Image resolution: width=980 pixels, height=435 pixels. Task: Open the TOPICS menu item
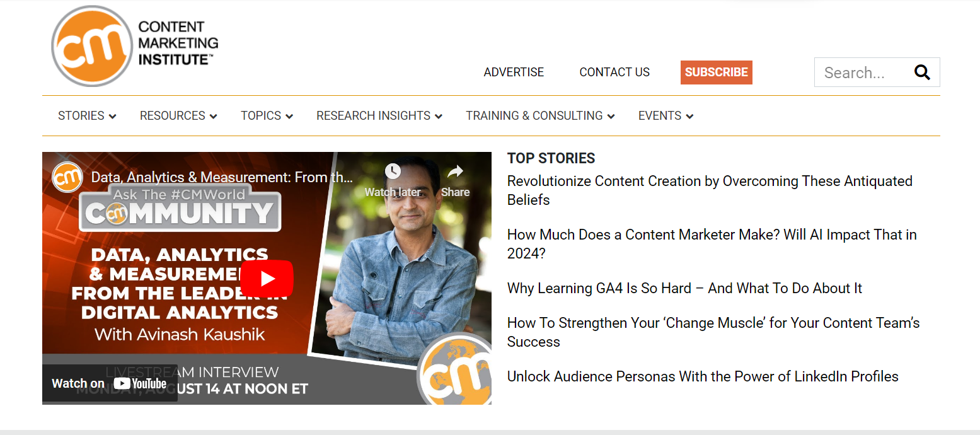click(261, 116)
